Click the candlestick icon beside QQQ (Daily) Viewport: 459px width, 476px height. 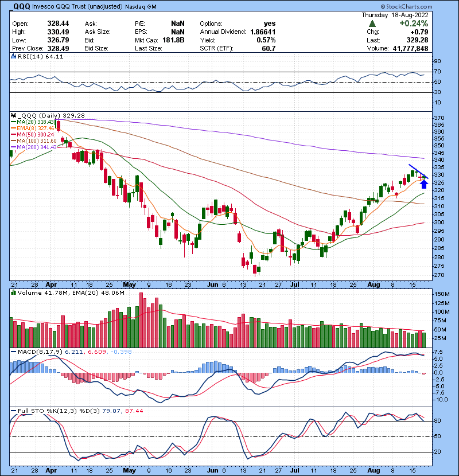tap(13, 115)
